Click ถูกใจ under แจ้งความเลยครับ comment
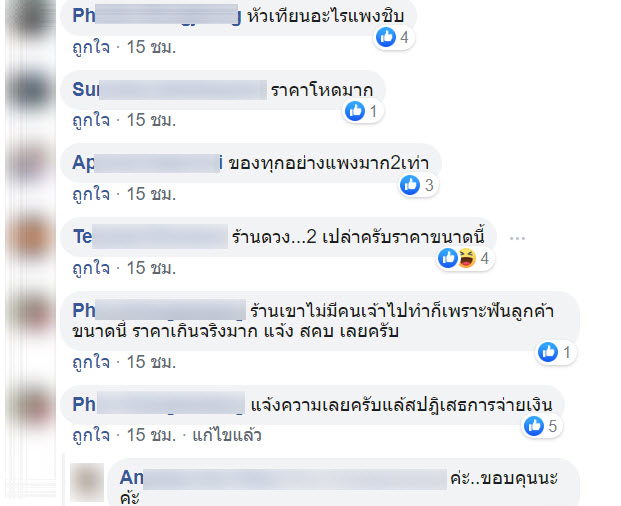 point(91,436)
